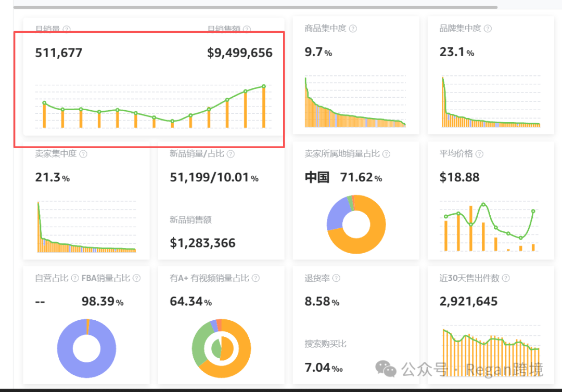Viewport: 562px width, 392px height.
Task: Click new product figure 51,199/10.01%
Action: 214,177
